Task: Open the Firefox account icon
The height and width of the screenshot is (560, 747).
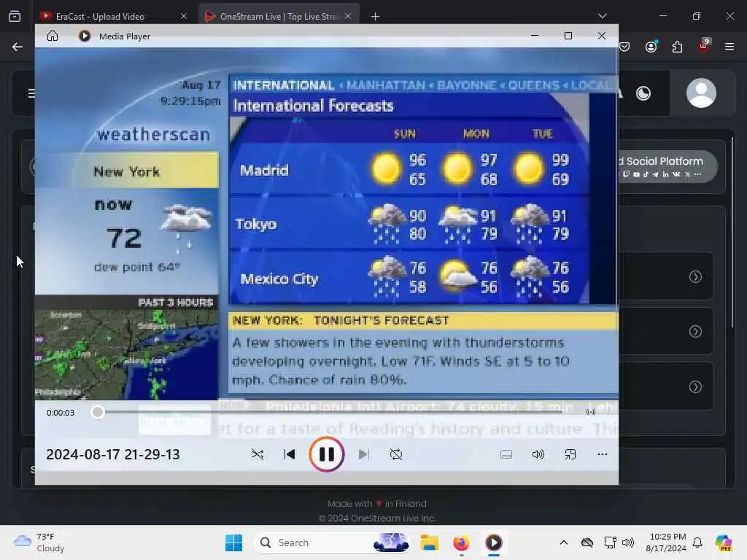Action: pos(651,47)
